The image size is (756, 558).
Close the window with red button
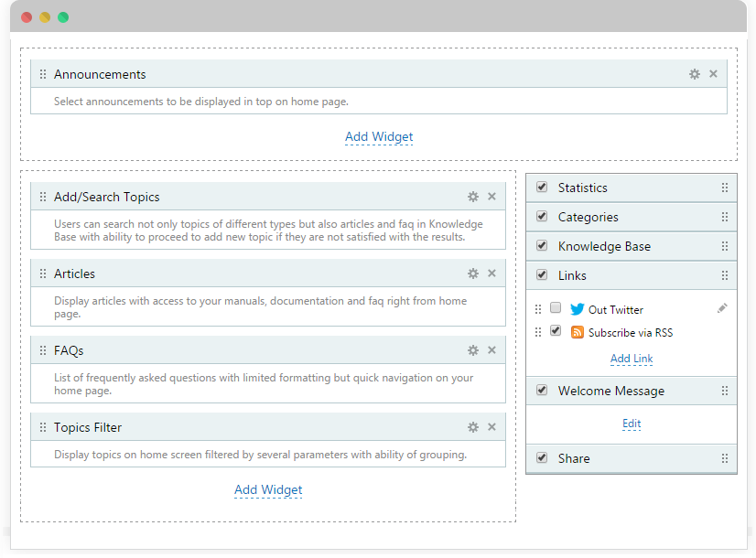pyautogui.click(x=27, y=17)
